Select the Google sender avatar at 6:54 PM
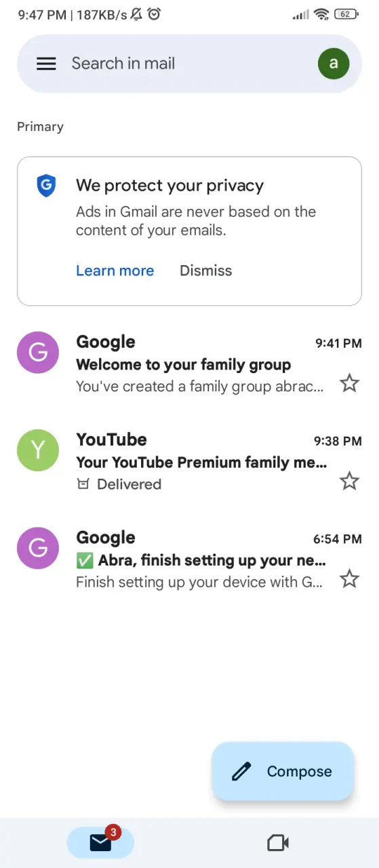This screenshot has width=379, height=868. (x=38, y=548)
